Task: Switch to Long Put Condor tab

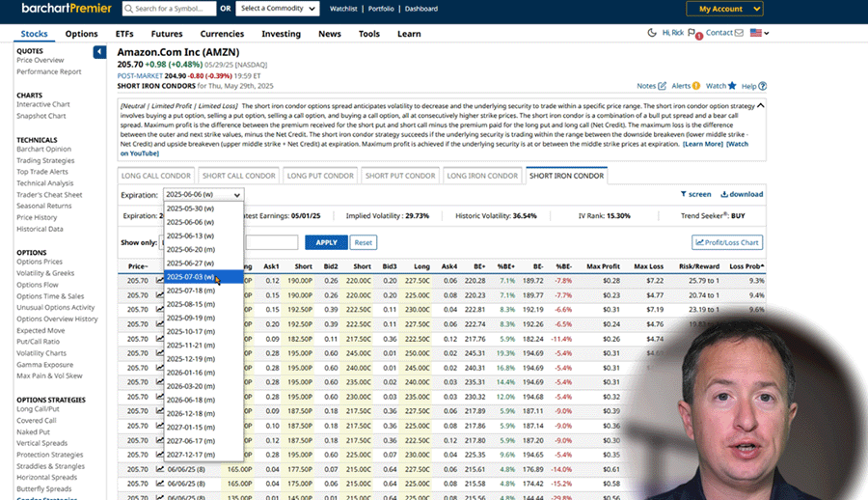Action: coord(320,176)
